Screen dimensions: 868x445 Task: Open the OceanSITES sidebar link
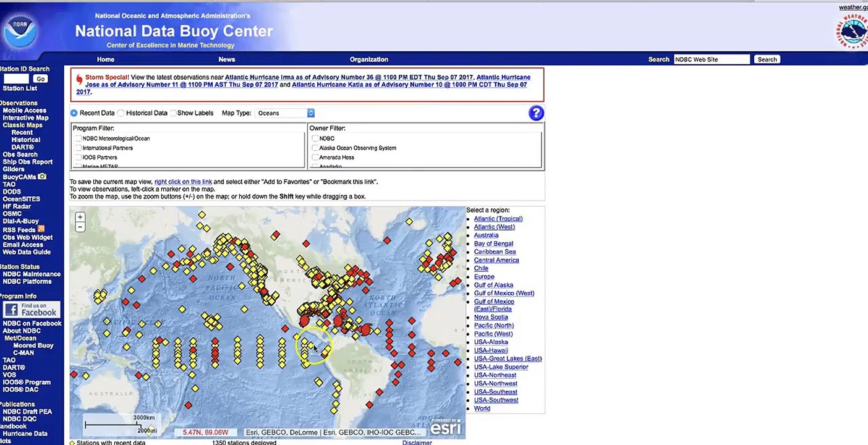[x=21, y=199]
